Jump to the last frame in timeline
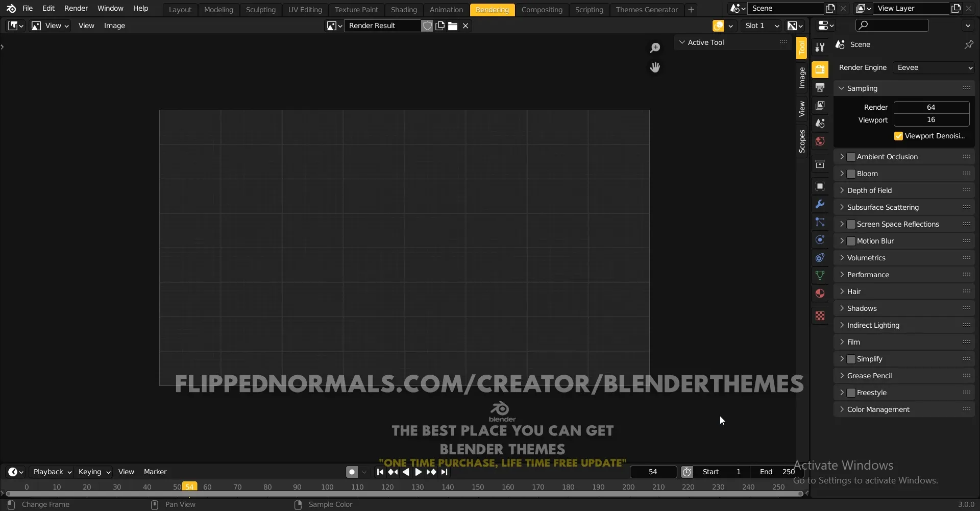 pos(445,472)
